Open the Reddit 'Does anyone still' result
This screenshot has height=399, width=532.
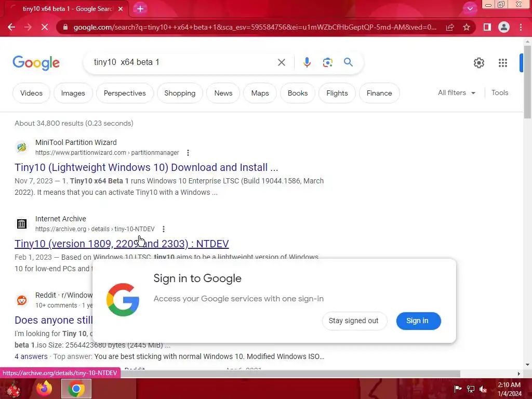(x=54, y=320)
